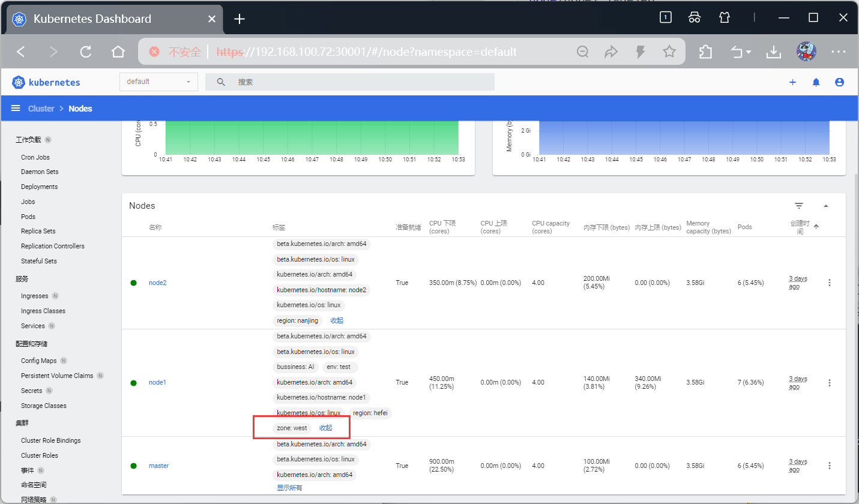The width and height of the screenshot is (859, 504).
Task: Sort by creation time arrow
Action: point(816,226)
